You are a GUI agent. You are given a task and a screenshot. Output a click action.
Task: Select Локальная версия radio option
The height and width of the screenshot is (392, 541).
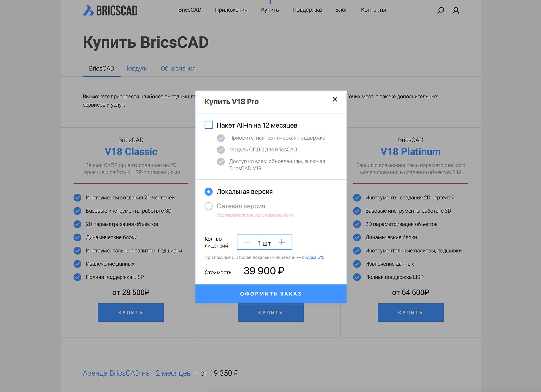point(209,192)
